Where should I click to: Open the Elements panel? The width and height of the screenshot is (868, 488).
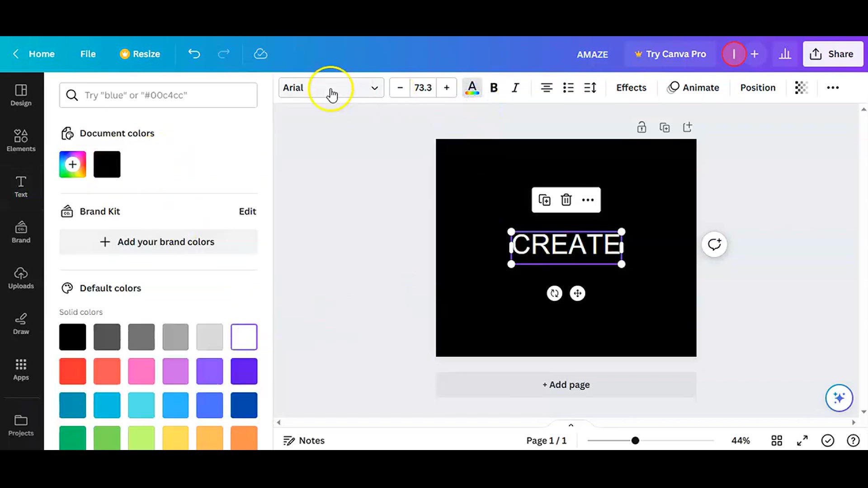click(x=21, y=140)
